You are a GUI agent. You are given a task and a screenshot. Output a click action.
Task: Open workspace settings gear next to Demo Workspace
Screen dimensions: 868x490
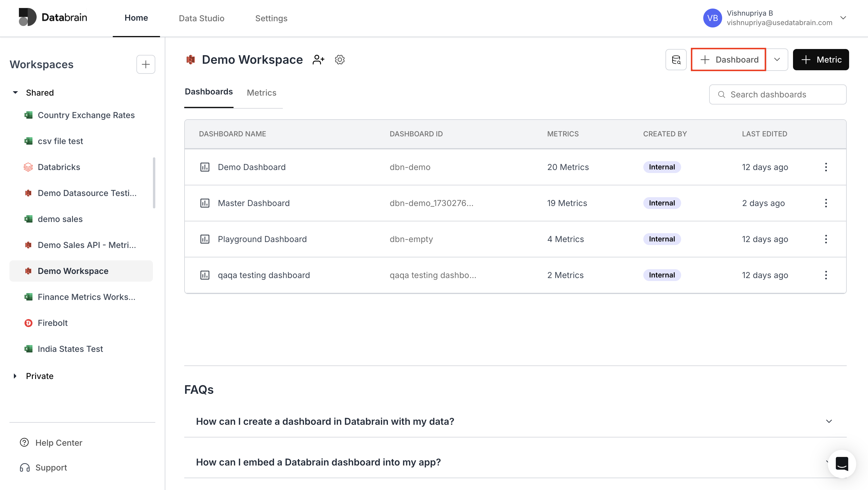click(x=340, y=60)
